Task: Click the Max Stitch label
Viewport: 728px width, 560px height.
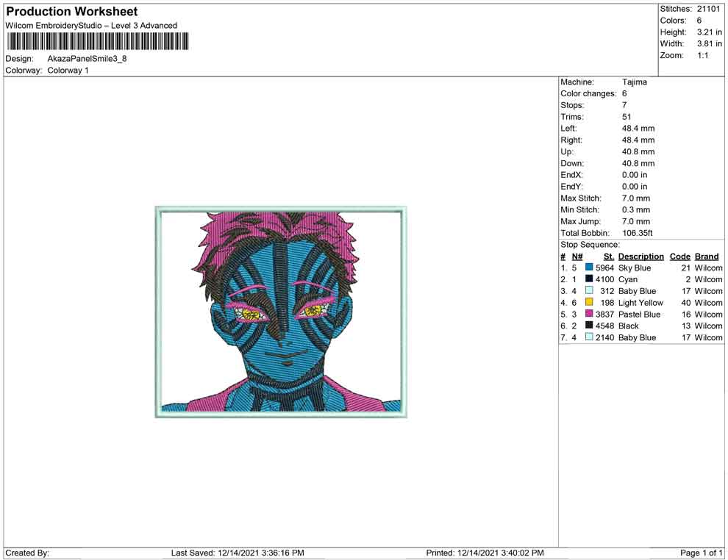Action: [580, 198]
